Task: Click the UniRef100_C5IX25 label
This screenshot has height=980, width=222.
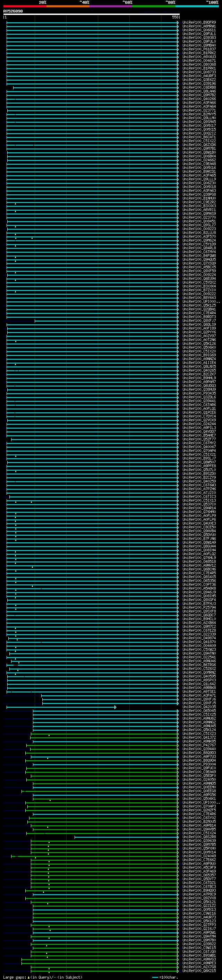Action: (199, 715)
